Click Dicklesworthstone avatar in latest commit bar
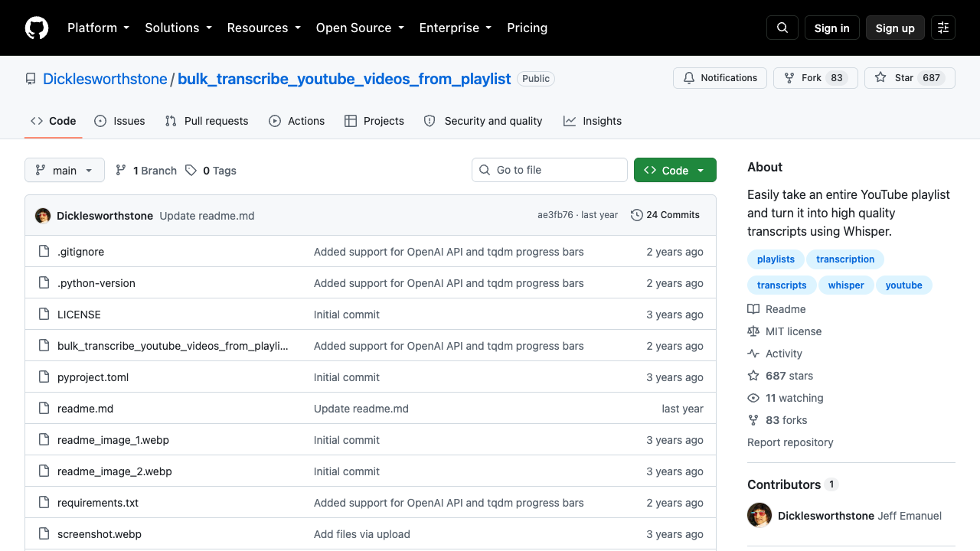Image resolution: width=980 pixels, height=551 pixels. click(43, 216)
